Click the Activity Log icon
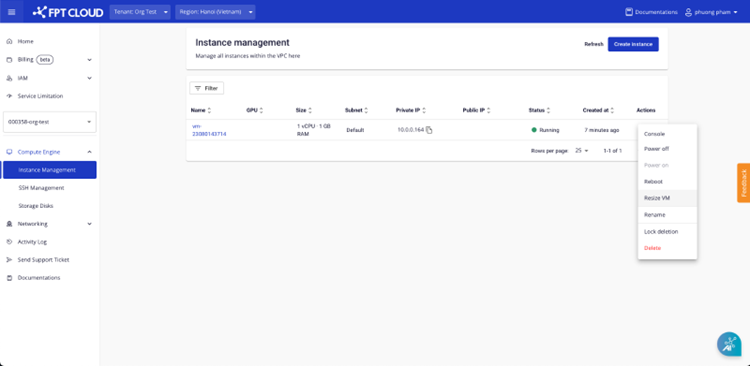 pyautogui.click(x=9, y=242)
